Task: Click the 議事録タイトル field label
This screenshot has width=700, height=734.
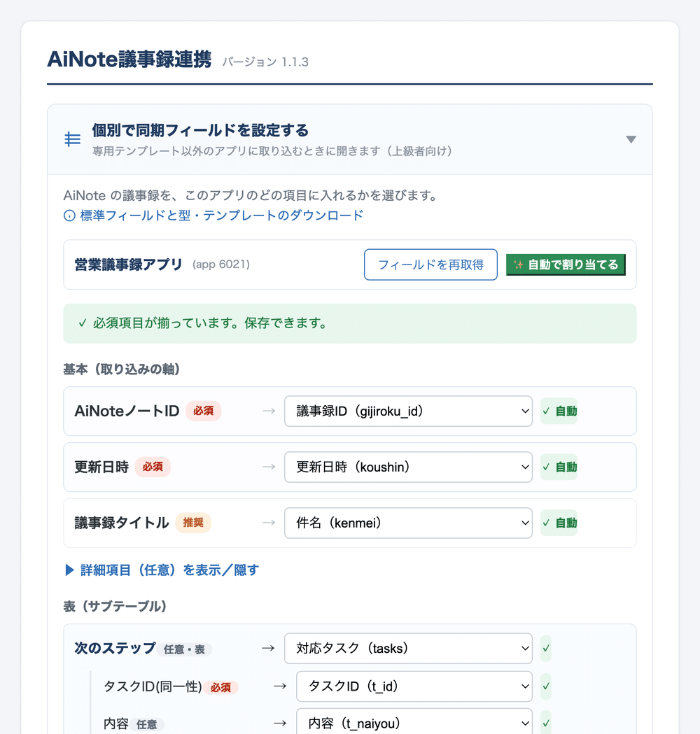Action: pos(122,523)
